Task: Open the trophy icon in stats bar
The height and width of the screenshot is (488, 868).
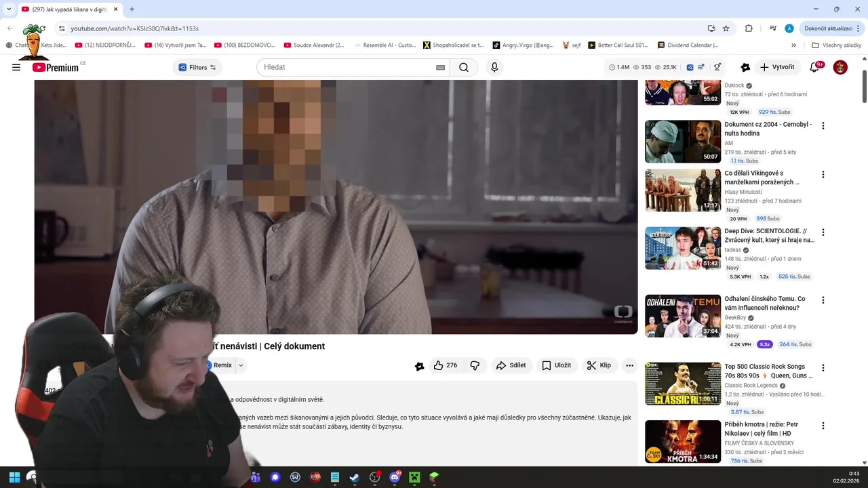Action: point(717,67)
